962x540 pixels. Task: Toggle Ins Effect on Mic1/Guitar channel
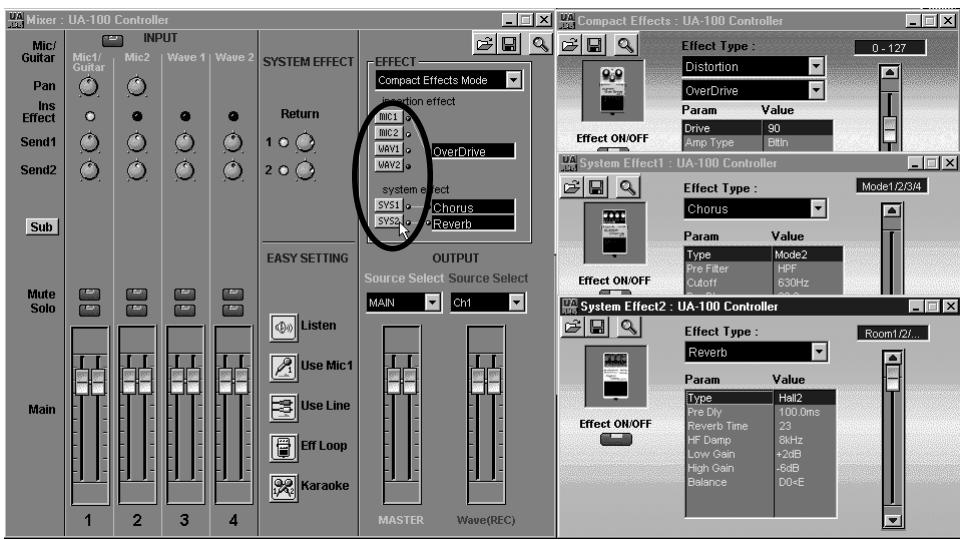90,116
